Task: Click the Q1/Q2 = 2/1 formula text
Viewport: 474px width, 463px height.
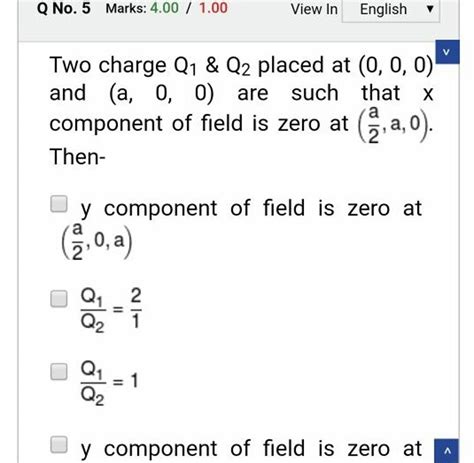Action: [111, 310]
